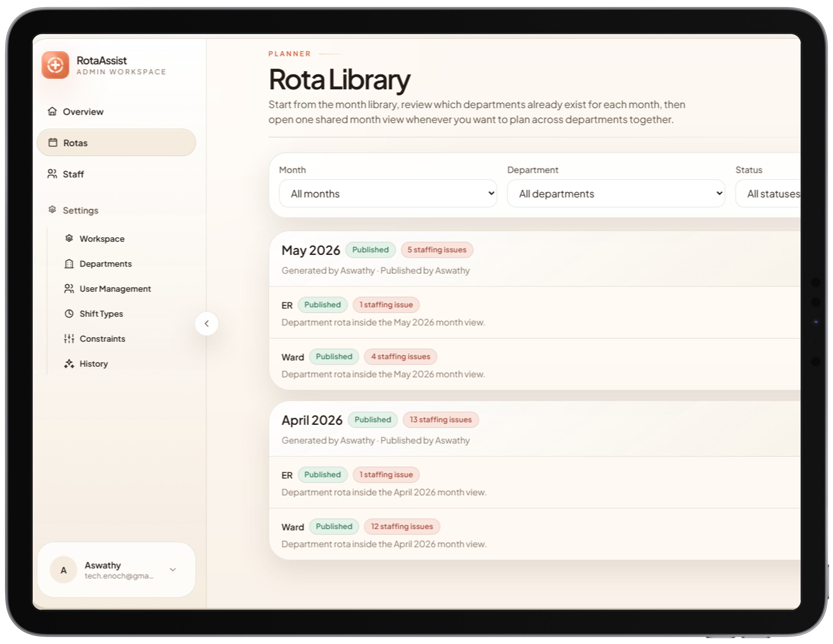Expand the Aswathy account menu chevron
Viewport: 833px width, 644px height.
(173, 570)
